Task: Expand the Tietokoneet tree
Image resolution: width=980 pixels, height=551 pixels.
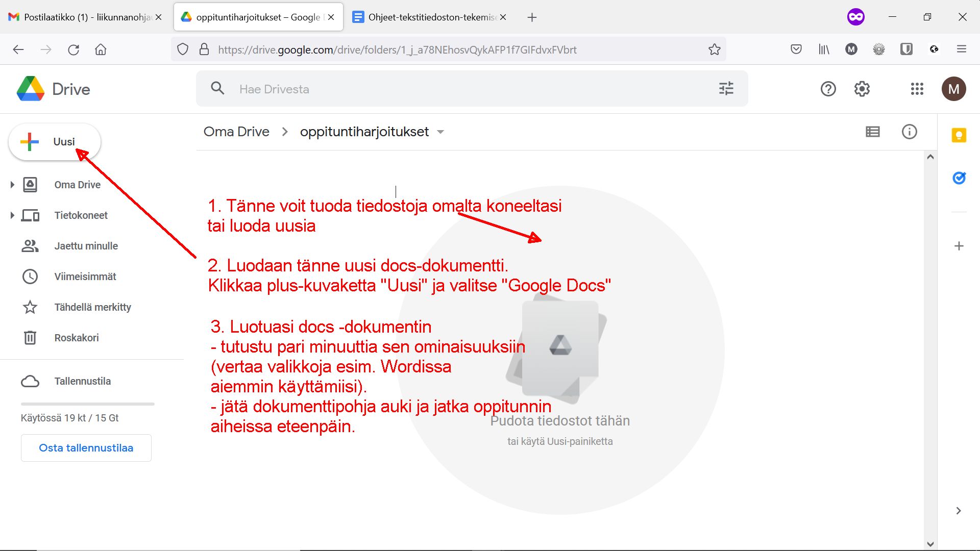Action: [x=12, y=215]
